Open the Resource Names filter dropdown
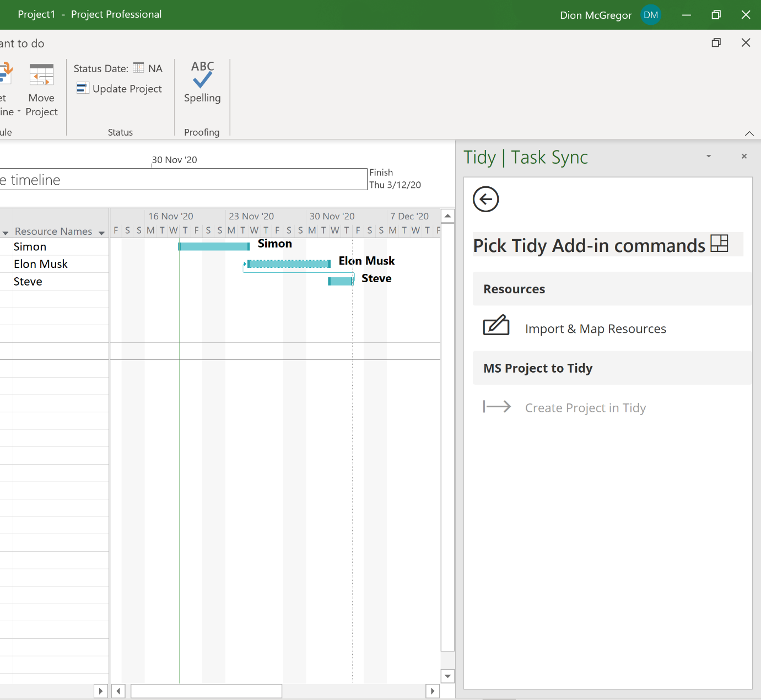The image size is (761, 700). point(102,232)
